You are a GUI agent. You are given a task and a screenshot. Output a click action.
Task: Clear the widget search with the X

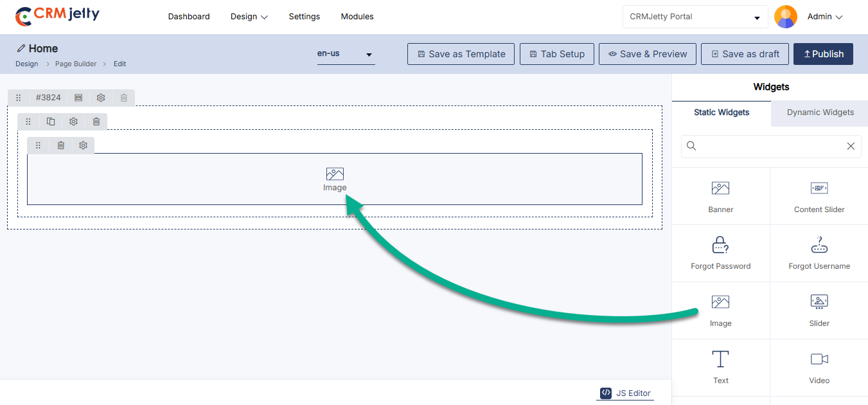(x=851, y=147)
